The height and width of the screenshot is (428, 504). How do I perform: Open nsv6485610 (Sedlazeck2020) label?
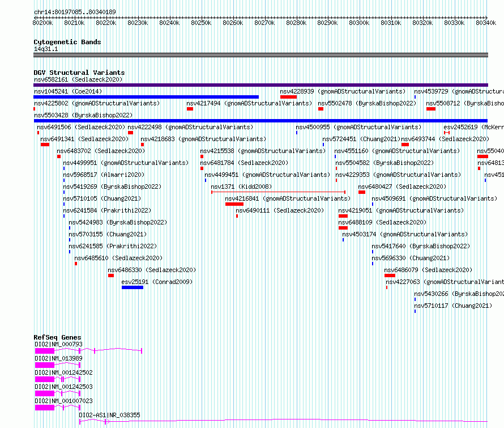point(118,258)
